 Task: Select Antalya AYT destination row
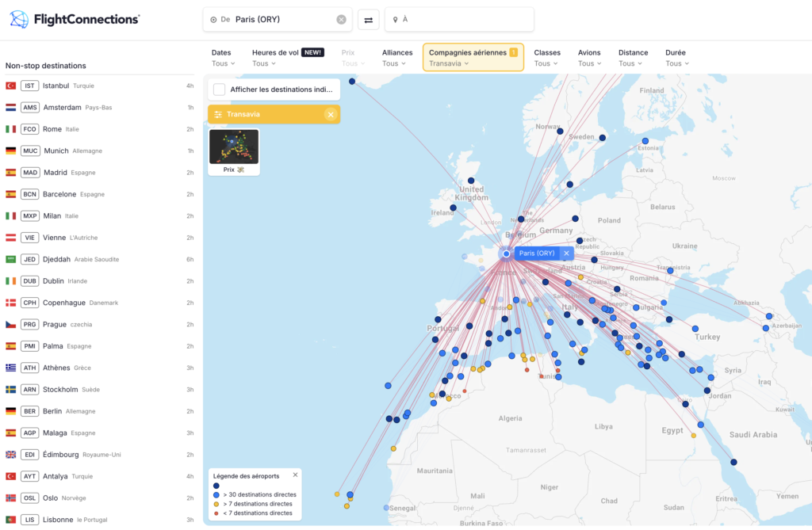[99, 476]
